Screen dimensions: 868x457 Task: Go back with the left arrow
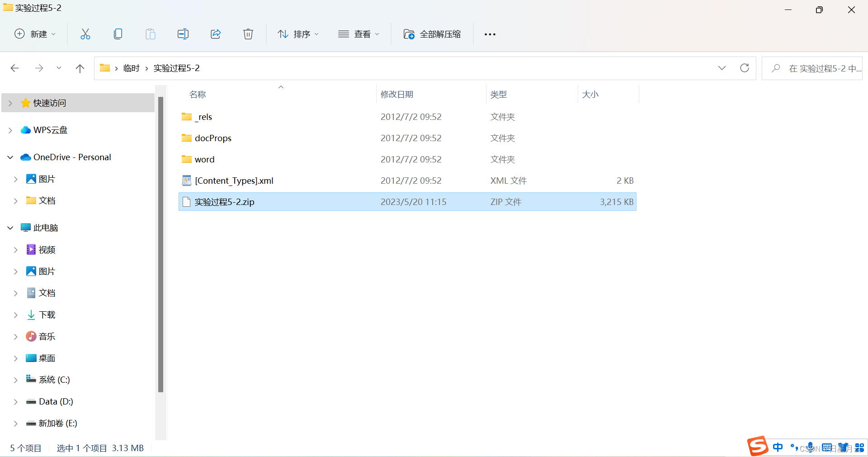[14, 68]
